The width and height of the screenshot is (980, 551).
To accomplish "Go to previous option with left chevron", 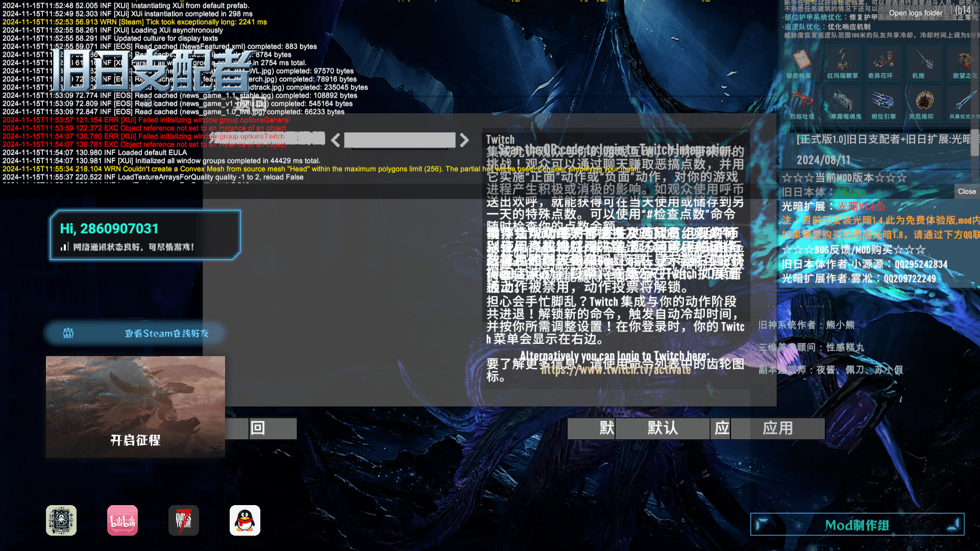I will click(x=335, y=140).
